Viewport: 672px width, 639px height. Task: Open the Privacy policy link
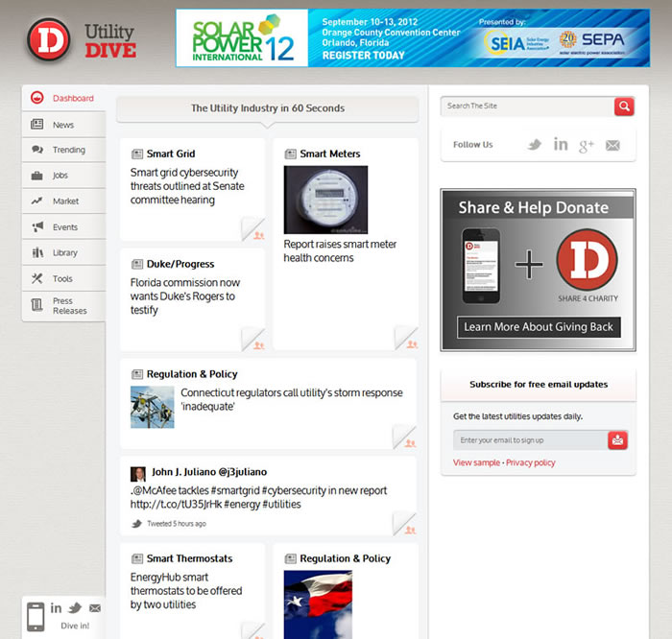pyautogui.click(x=531, y=462)
